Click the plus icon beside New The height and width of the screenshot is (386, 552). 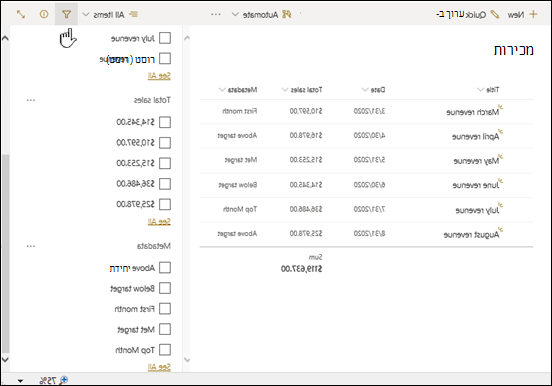coord(533,14)
